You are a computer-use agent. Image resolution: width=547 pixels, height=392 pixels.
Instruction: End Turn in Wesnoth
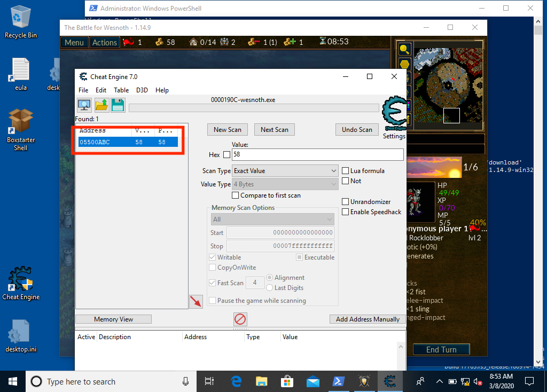441,349
